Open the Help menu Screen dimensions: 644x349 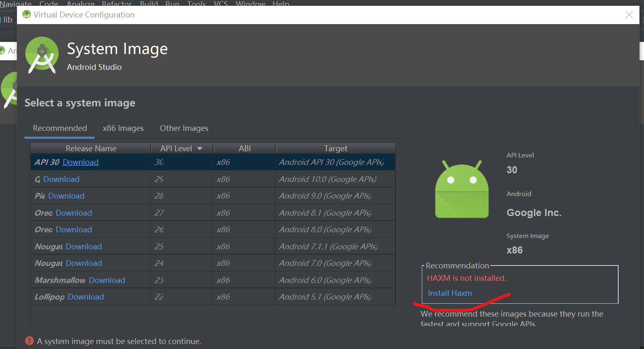coord(281,4)
